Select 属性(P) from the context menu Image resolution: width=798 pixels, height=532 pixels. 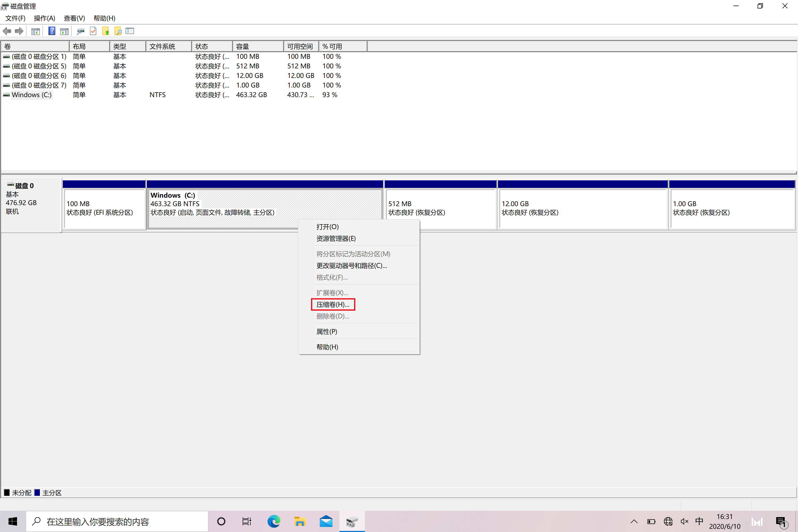[x=326, y=331]
